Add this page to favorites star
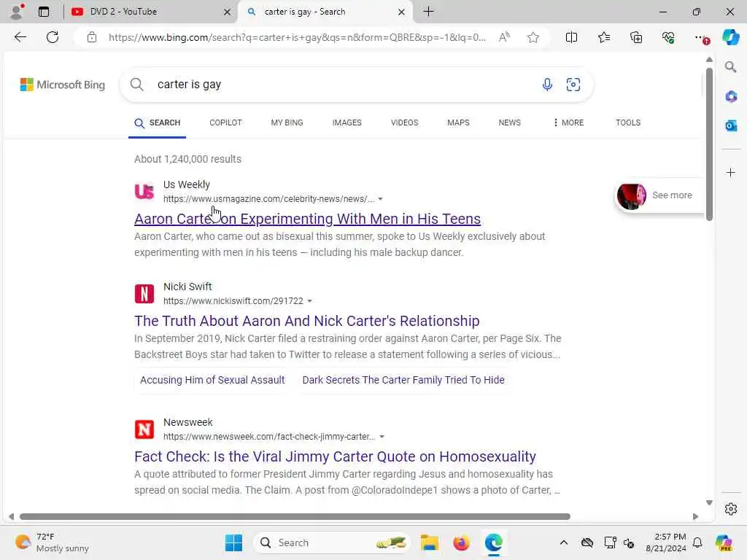Viewport: 747px width, 560px height. pyautogui.click(x=533, y=37)
